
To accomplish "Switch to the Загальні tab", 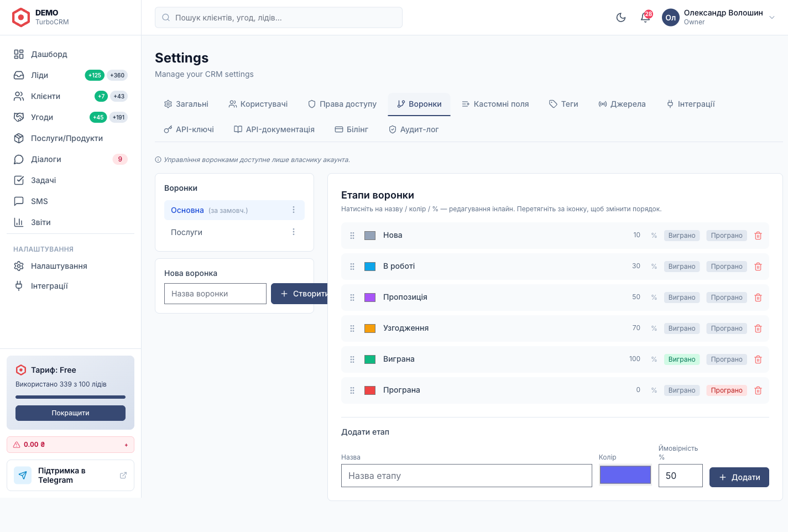I will (x=186, y=104).
